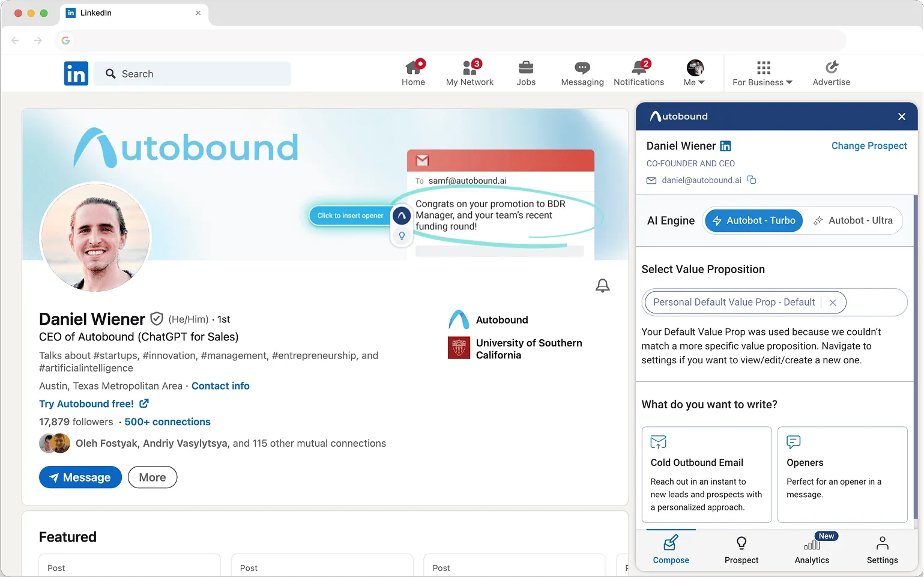Select the Autobot - Turbo engine

pyautogui.click(x=753, y=221)
